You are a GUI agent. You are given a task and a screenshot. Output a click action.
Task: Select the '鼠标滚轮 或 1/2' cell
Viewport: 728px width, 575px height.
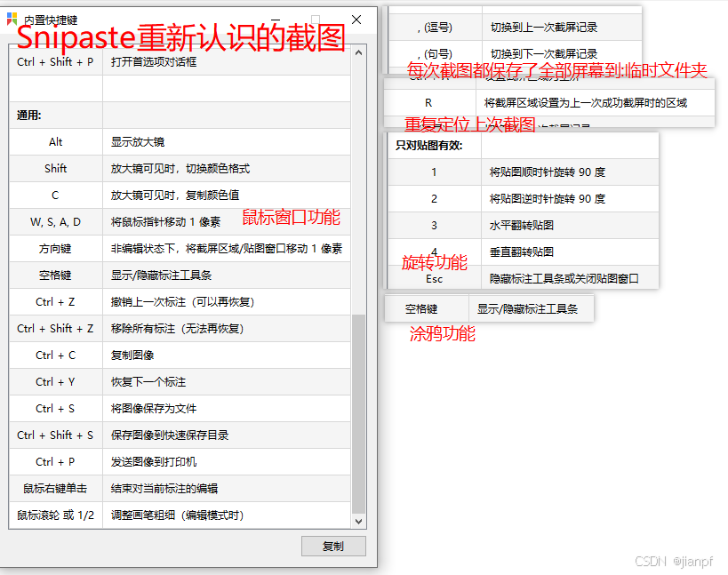tap(55, 515)
